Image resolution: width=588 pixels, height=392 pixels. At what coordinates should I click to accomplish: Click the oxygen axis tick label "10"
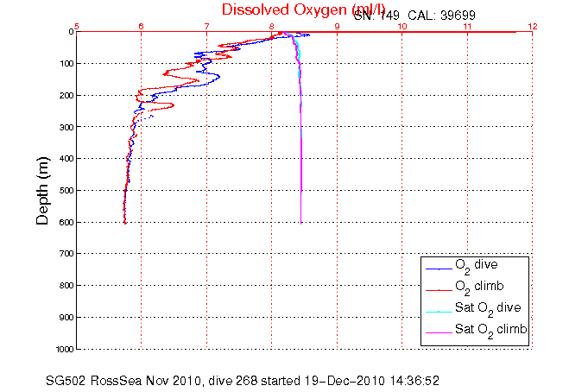click(x=402, y=26)
